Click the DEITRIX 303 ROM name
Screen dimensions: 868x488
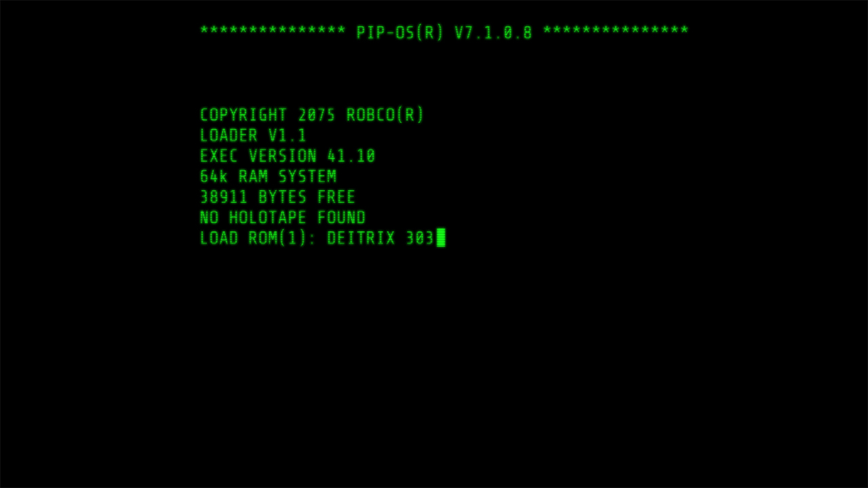tap(380, 238)
